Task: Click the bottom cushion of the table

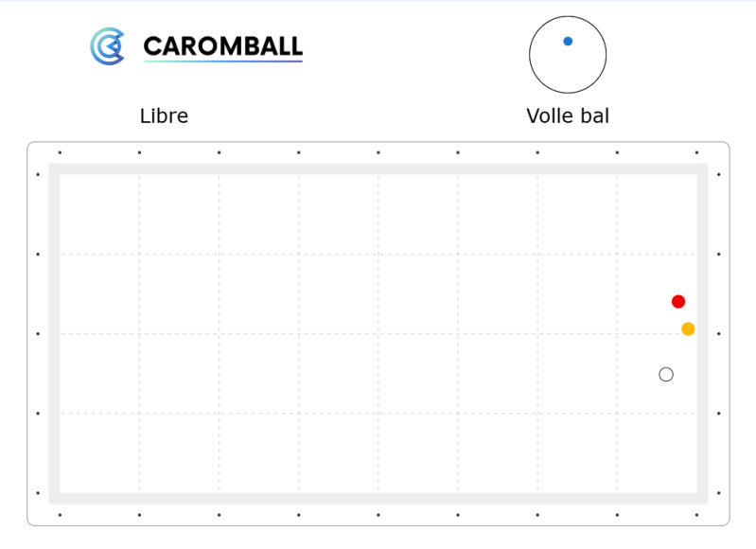Action: point(378,499)
